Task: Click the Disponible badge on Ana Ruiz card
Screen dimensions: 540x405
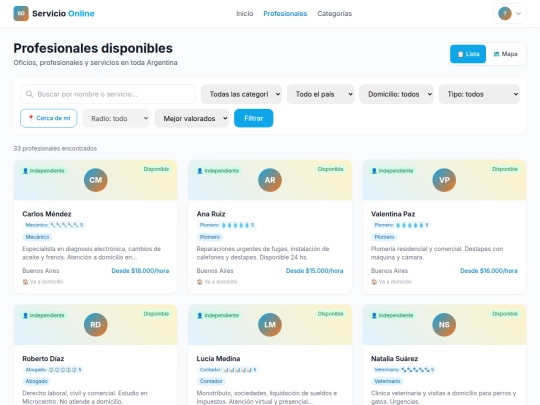Action: pos(330,169)
